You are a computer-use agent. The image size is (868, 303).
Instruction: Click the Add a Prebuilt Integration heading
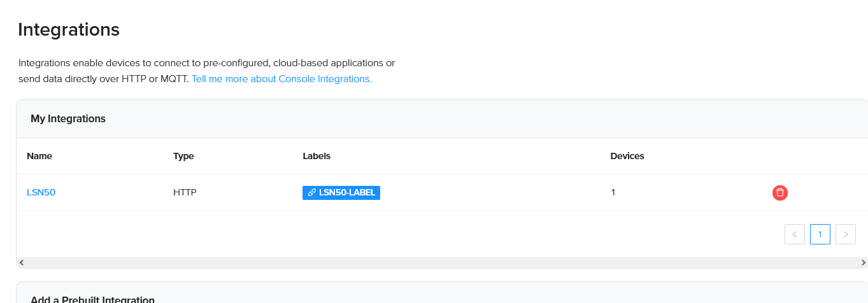[x=93, y=299]
